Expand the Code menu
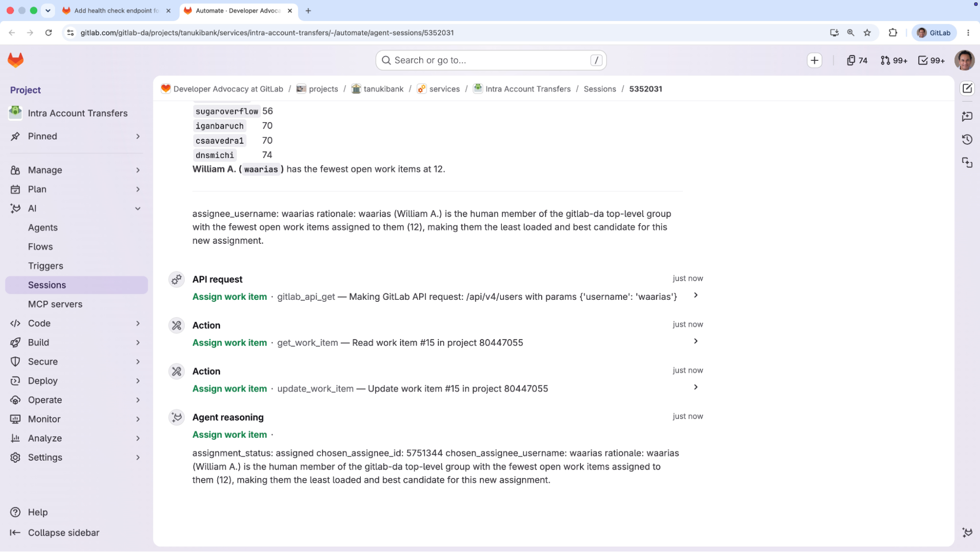This screenshot has width=980, height=552. pos(76,323)
